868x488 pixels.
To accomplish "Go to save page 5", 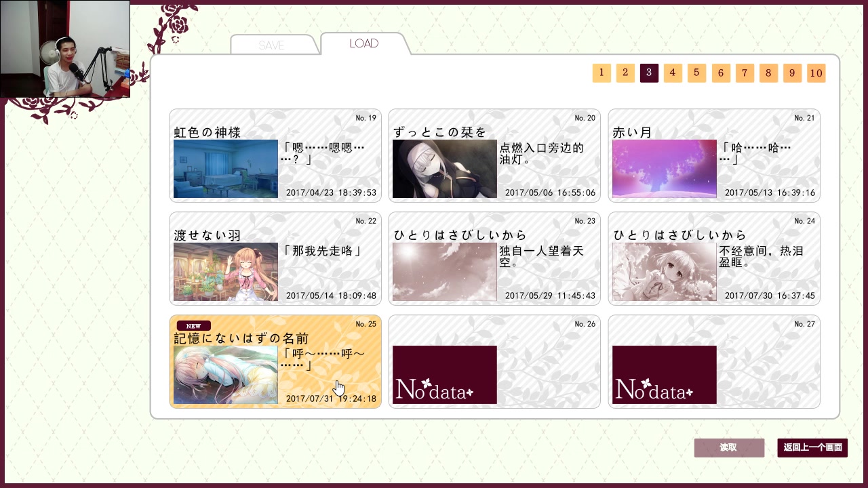I will tap(696, 73).
